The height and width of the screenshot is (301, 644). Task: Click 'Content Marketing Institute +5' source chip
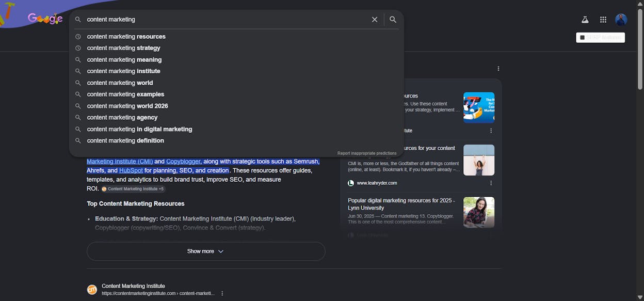[x=133, y=189]
